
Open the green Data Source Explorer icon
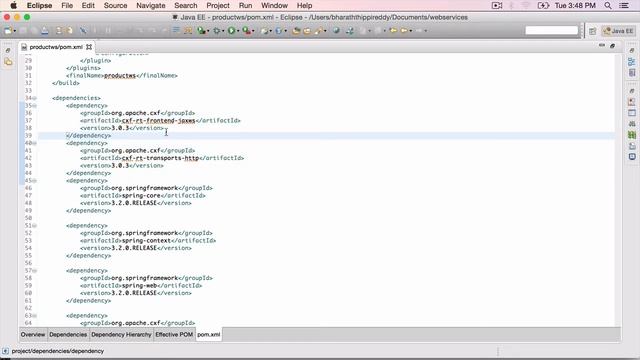pyautogui.click(x=632, y=135)
